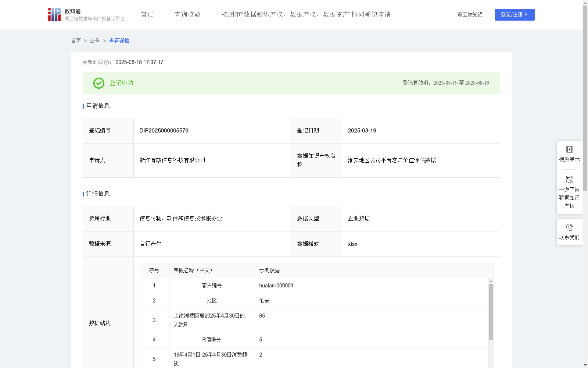
Task: Click update time 2025-08-18 17:37:17
Action: [139, 62]
